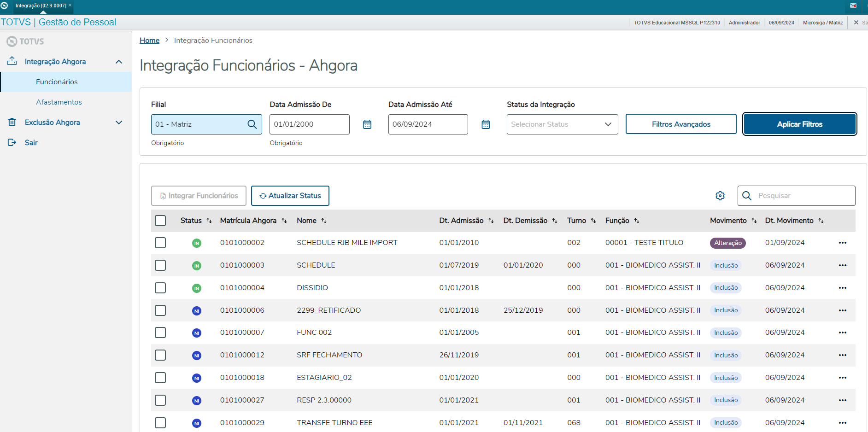Open table column settings gear
Viewport: 868px width, 432px height.
(x=720, y=196)
